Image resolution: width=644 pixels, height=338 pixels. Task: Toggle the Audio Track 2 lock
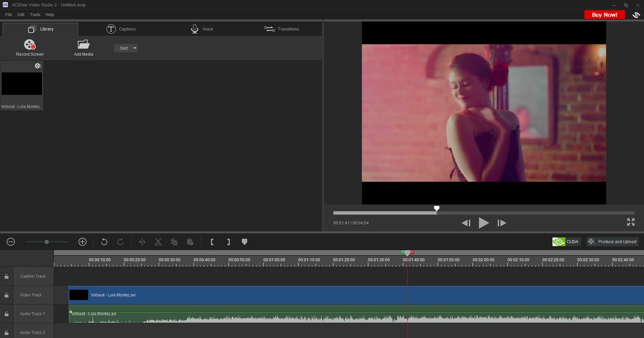tap(6, 333)
